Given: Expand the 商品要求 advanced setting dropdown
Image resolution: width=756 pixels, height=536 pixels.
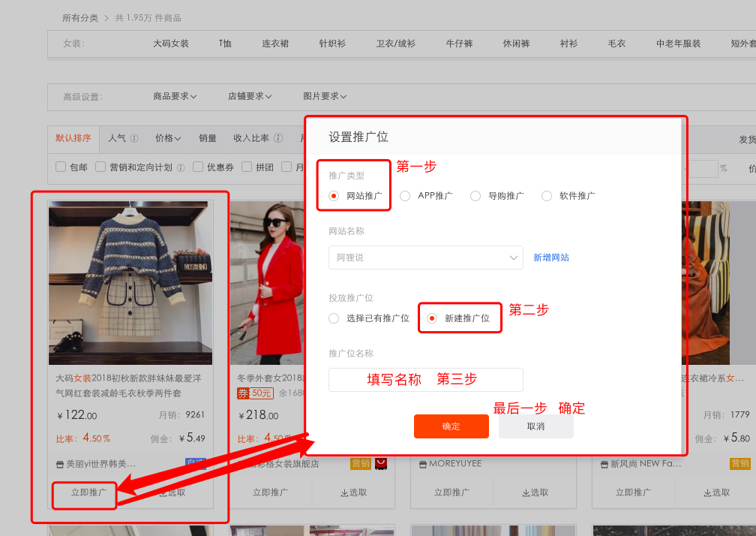Looking at the screenshot, I should [x=175, y=97].
